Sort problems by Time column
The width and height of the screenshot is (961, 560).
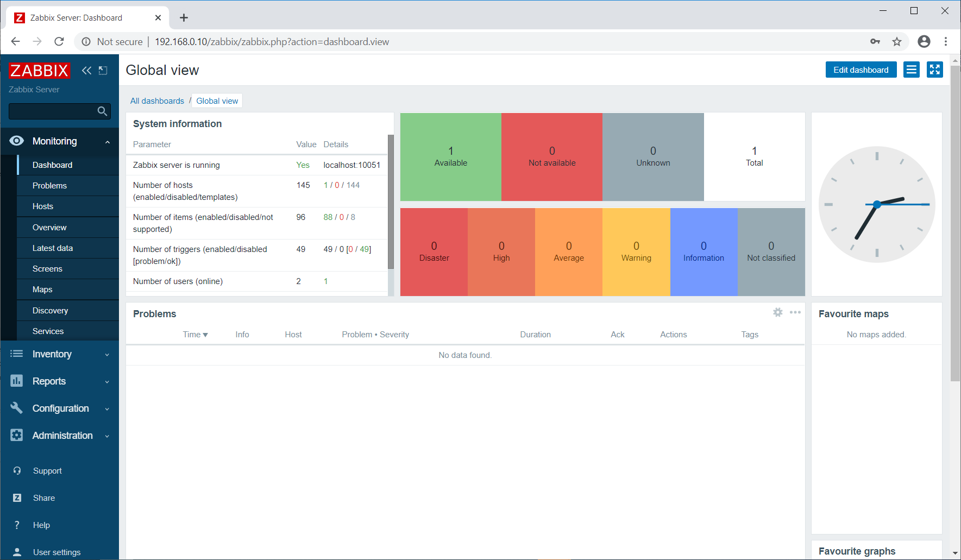[x=196, y=335]
